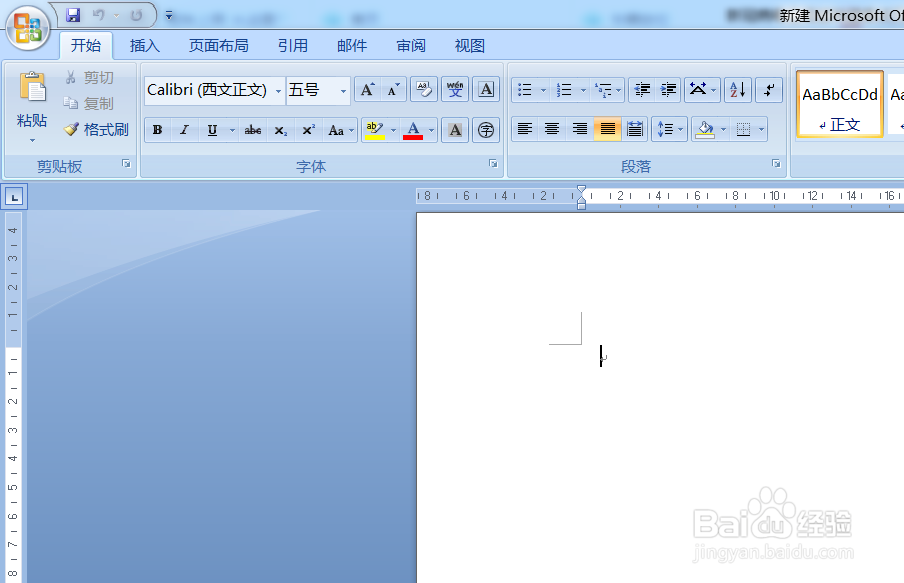
Task: Shrink font size with small A
Action: click(393, 89)
